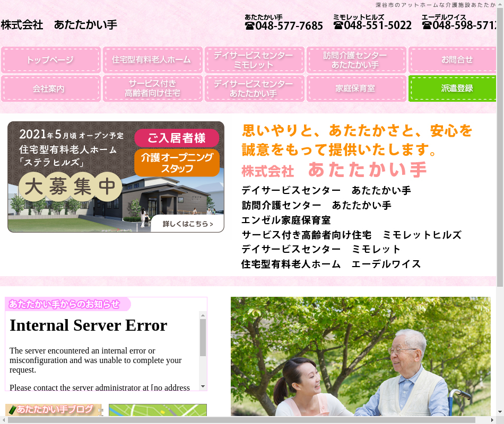Open the お問合せ contact page
The height and width of the screenshot is (424, 504).
(454, 60)
